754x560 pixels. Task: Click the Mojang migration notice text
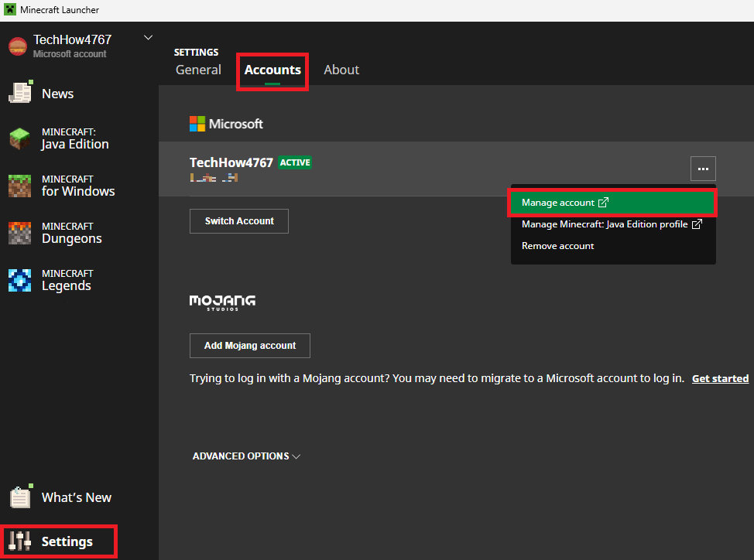(x=437, y=378)
